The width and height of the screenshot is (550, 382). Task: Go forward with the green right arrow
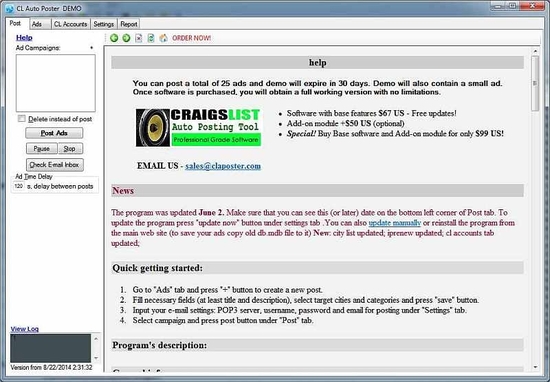pos(126,38)
